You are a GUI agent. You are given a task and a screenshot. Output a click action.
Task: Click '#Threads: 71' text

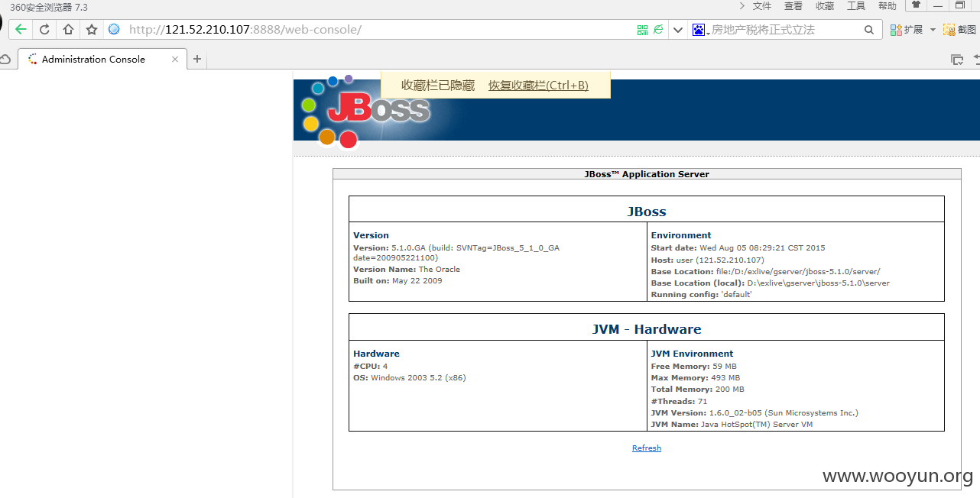[680, 402]
